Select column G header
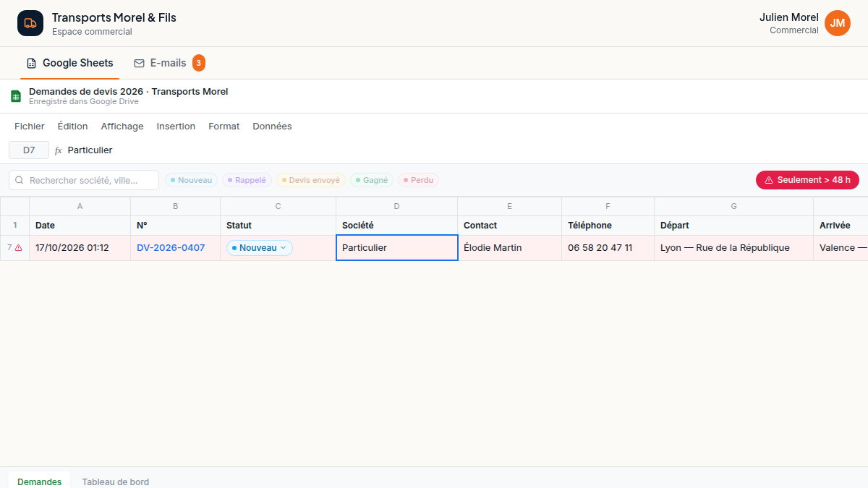 (734, 206)
